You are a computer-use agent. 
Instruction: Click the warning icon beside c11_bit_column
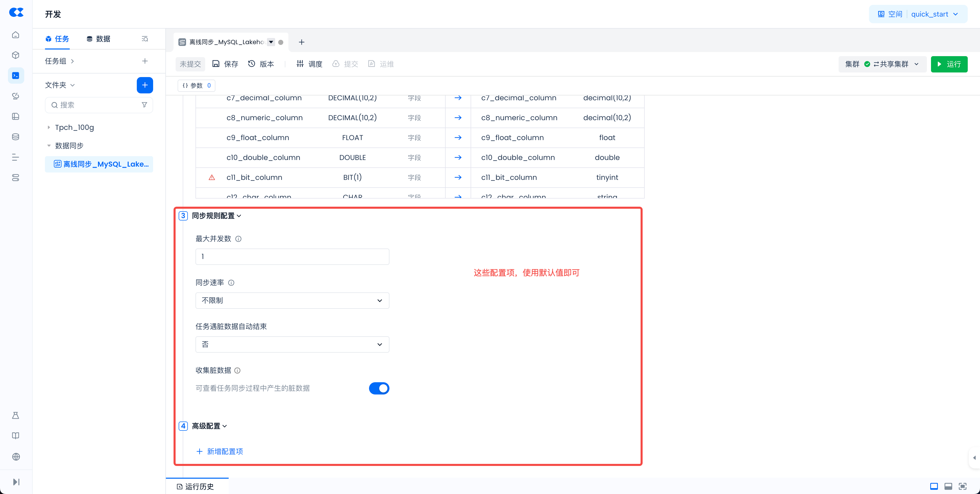pos(212,178)
